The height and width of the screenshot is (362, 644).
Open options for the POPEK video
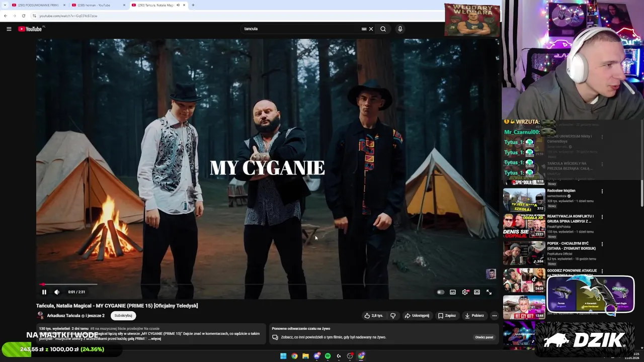(x=602, y=244)
